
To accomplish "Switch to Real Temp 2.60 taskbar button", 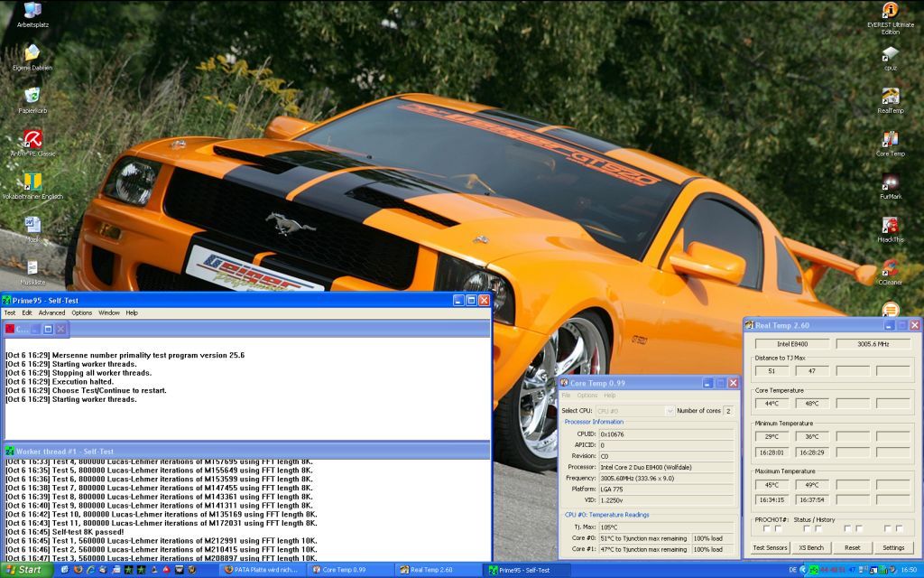I will [x=438, y=570].
